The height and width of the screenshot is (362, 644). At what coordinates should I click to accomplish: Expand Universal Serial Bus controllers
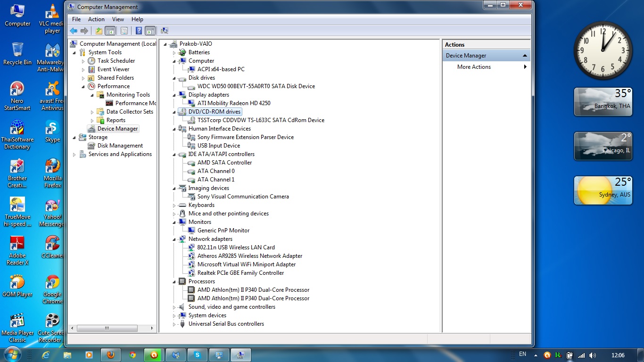coord(174,324)
